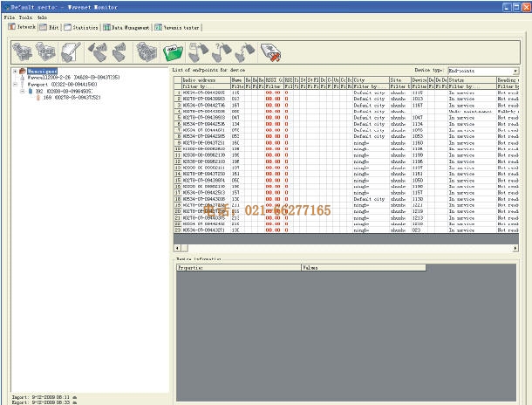This screenshot has width=532, height=405.
Task: Open the Network tab
Action: pyautogui.click(x=22, y=27)
